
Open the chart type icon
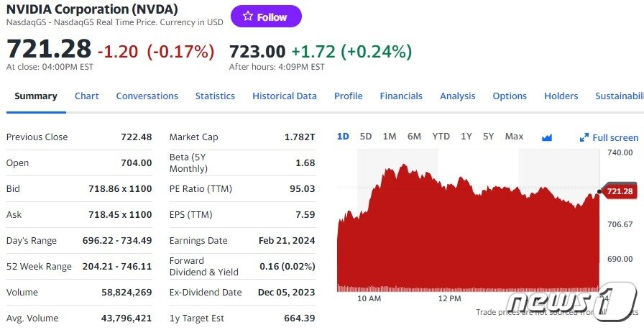click(x=546, y=137)
